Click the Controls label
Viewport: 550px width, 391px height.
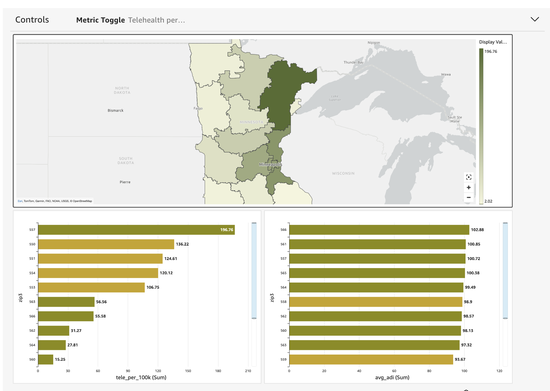(x=32, y=20)
